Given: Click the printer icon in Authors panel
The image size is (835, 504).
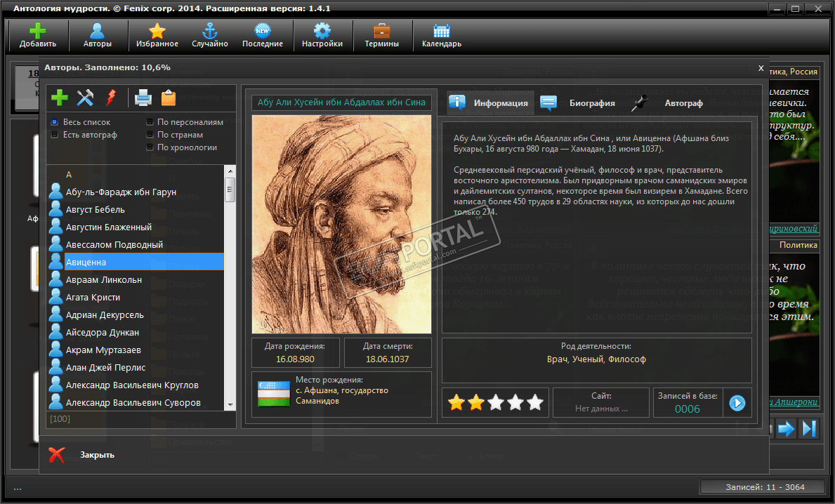Looking at the screenshot, I should click(x=143, y=97).
